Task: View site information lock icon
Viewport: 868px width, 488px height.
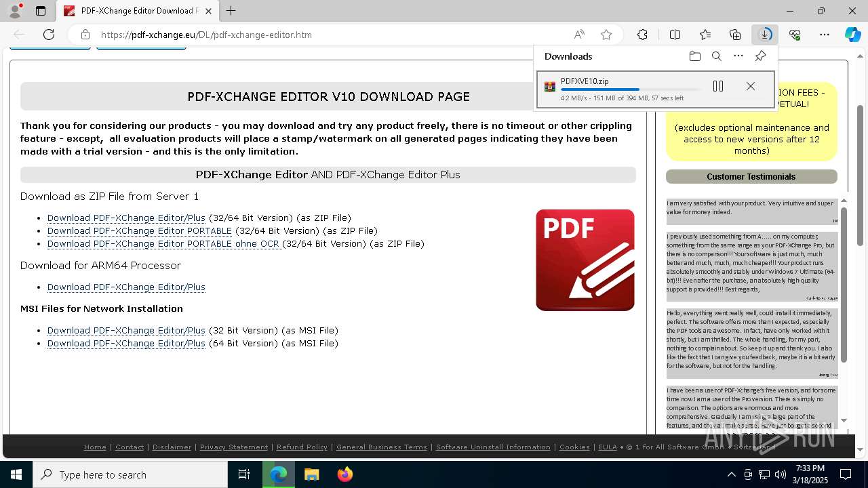Action: tap(85, 35)
